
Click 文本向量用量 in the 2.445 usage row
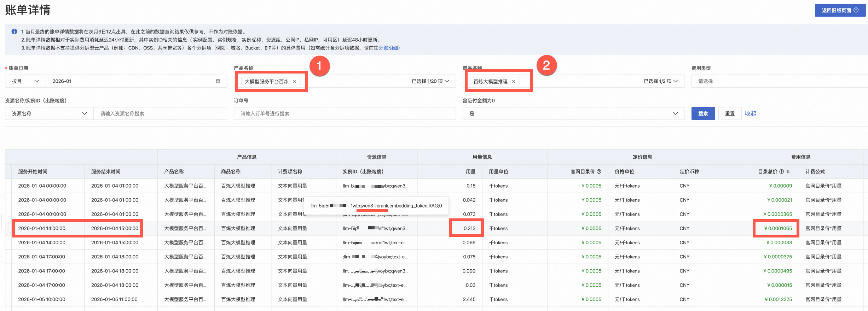tap(293, 299)
